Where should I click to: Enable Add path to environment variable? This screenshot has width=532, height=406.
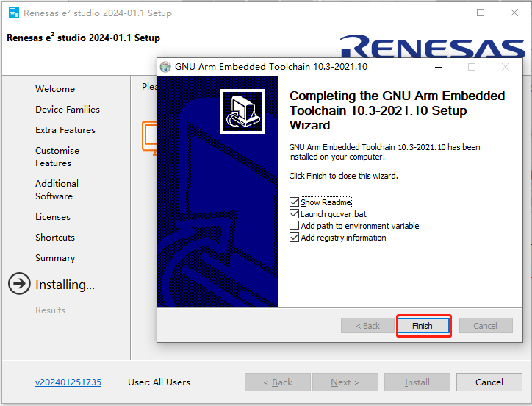click(295, 226)
